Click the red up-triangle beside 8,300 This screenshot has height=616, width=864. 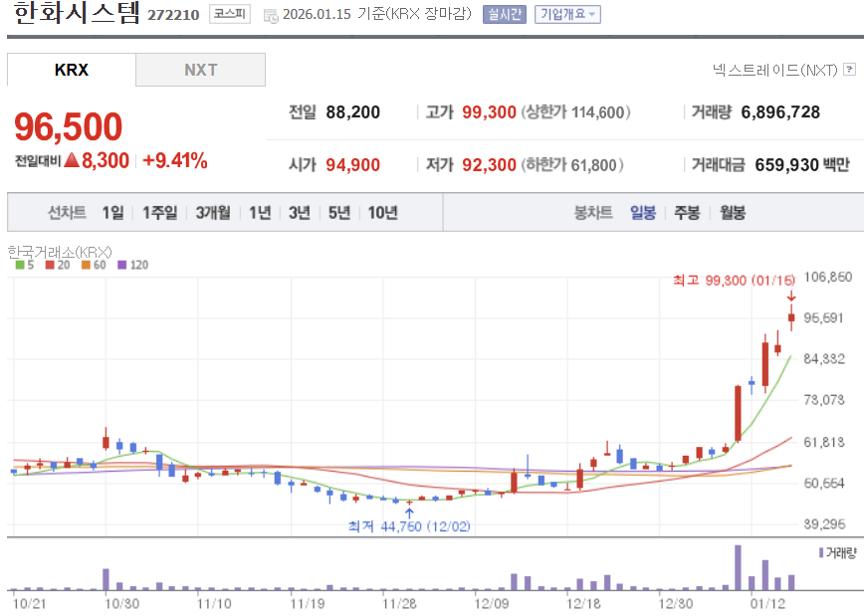tap(72, 160)
